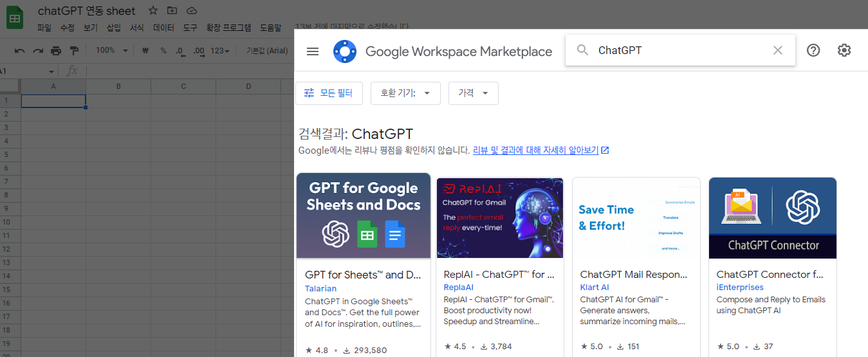Viewport: 868px width, 357px height.
Task: Open the 삽입 menu
Action: (113, 28)
